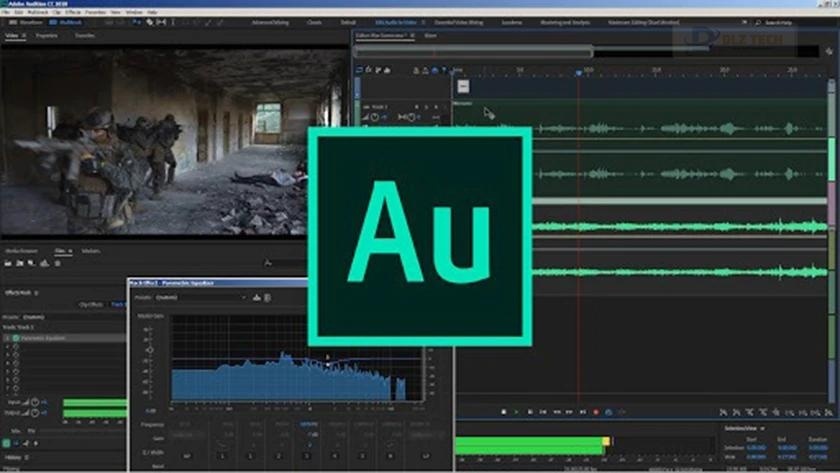The width and height of the screenshot is (840, 473).
Task: Click the red Record button
Action: click(x=596, y=412)
